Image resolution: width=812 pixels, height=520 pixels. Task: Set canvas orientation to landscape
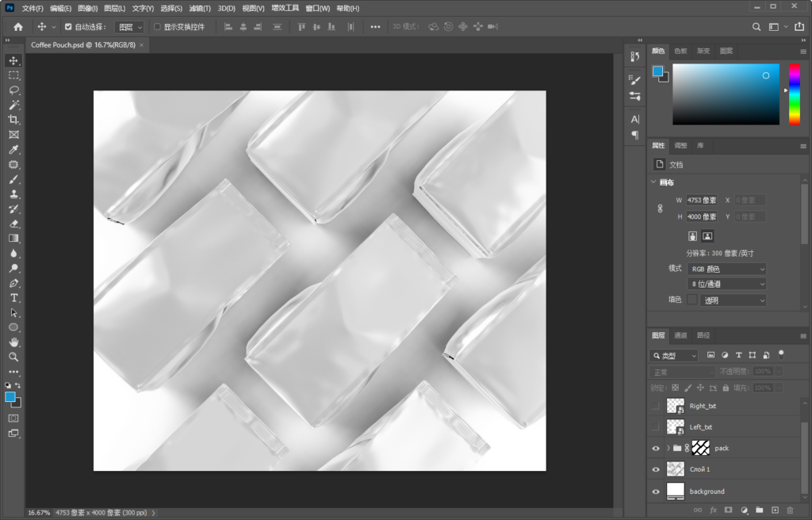pyautogui.click(x=707, y=236)
